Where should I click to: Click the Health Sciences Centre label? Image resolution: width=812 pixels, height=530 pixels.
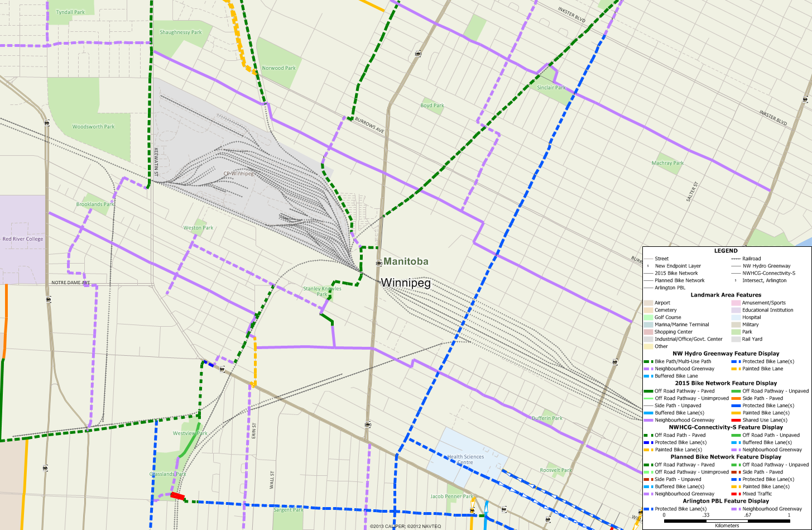pos(465,460)
